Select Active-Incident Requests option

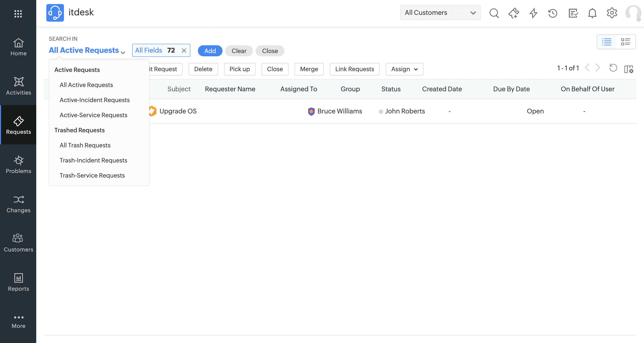pyautogui.click(x=95, y=100)
